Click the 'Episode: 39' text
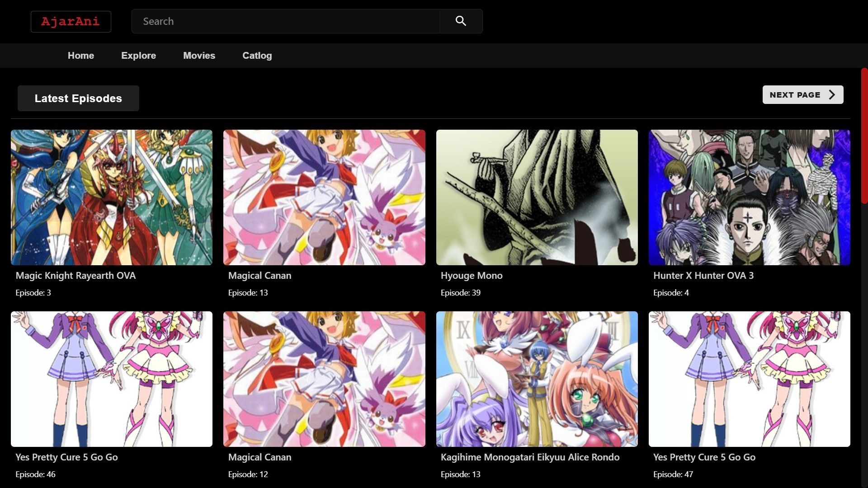The image size is (868, 488). (461, 293)
